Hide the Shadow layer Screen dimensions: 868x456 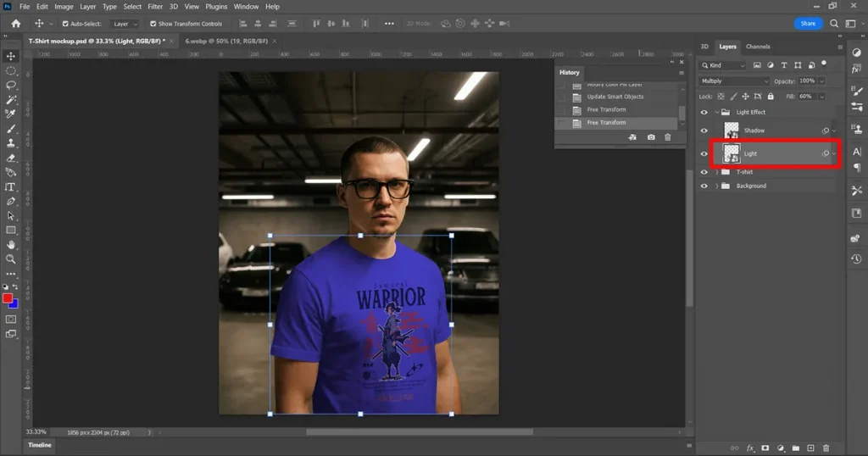tap(704, 131)
